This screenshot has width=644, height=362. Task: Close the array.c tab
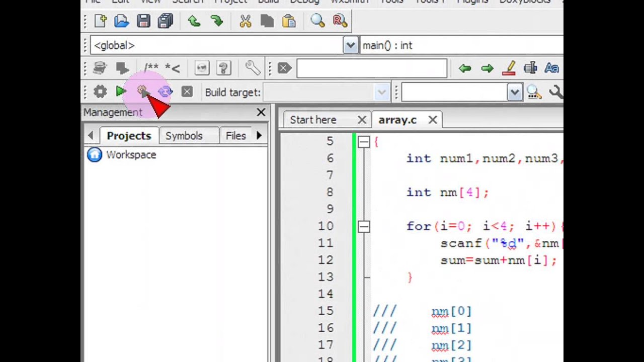[433, 120]
